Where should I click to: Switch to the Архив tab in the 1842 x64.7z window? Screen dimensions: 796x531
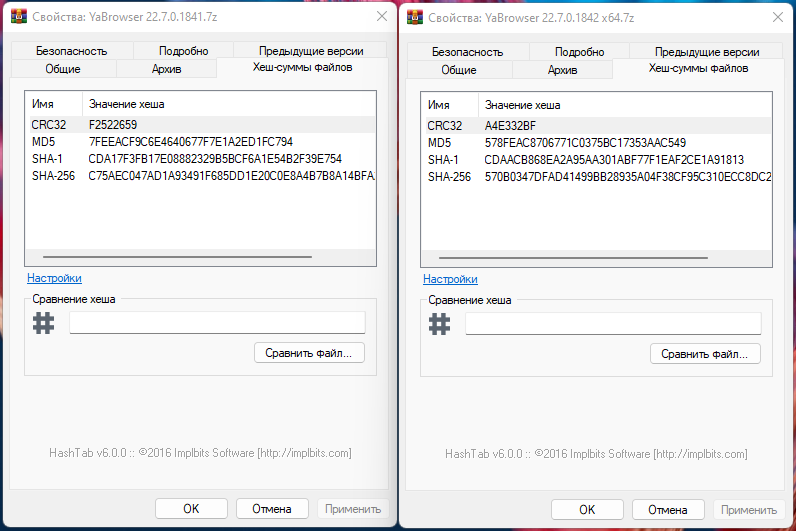coord(563,69)
